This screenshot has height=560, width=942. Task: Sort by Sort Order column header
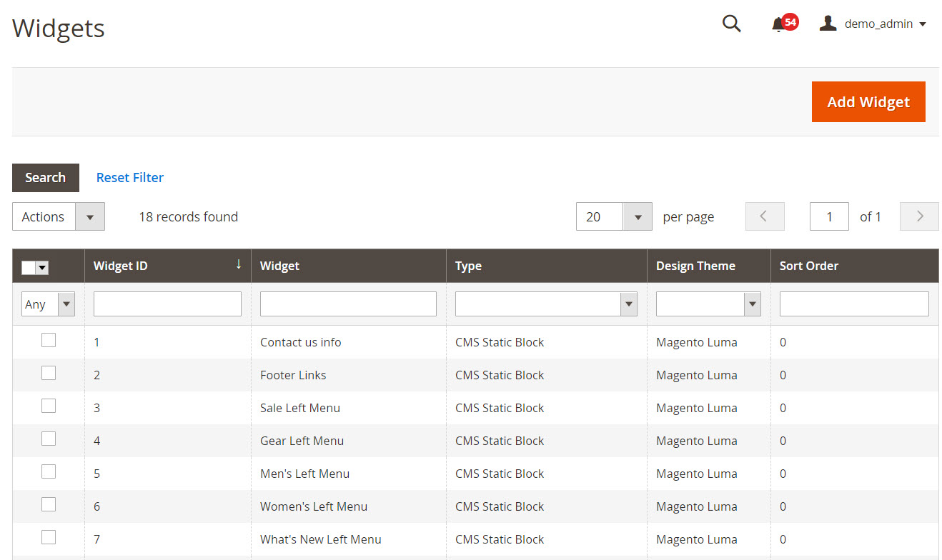855,266
